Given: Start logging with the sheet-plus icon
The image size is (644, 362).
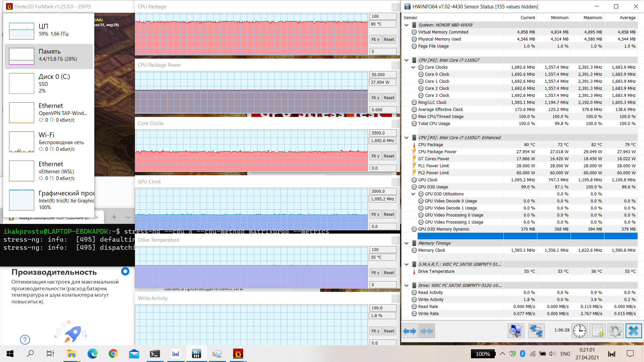Looking at the screenshot, I should (598, 331).
